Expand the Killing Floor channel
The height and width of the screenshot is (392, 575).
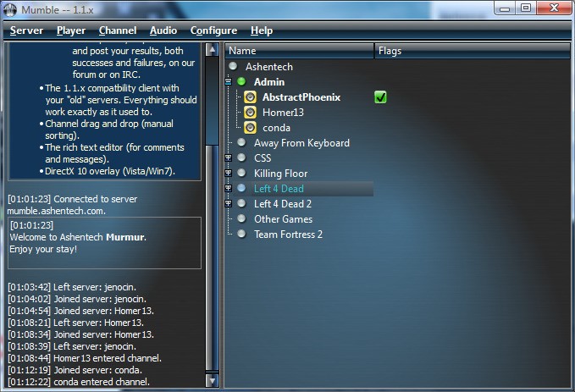(228, 173)
